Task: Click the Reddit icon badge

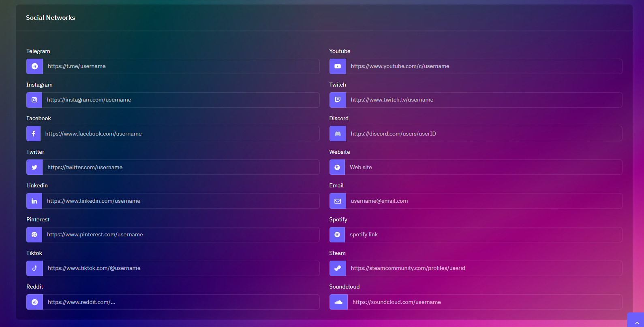Action: [35, 302]
